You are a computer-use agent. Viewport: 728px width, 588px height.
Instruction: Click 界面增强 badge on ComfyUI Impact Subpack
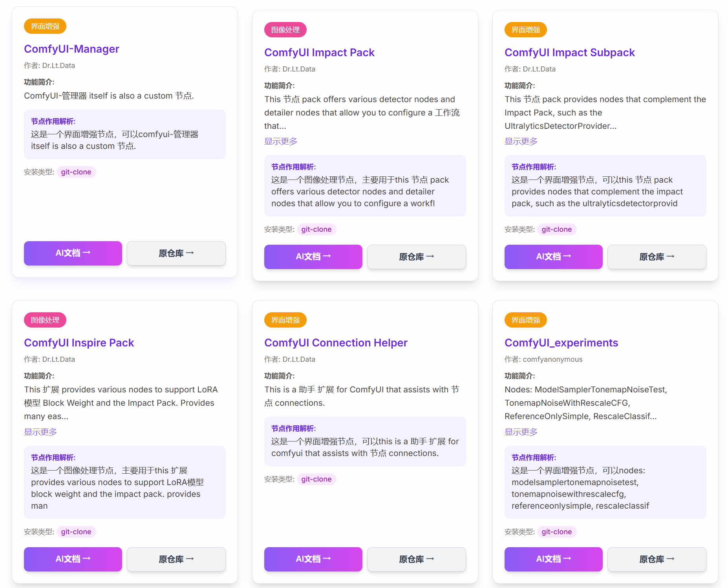[x=526, y=30]
